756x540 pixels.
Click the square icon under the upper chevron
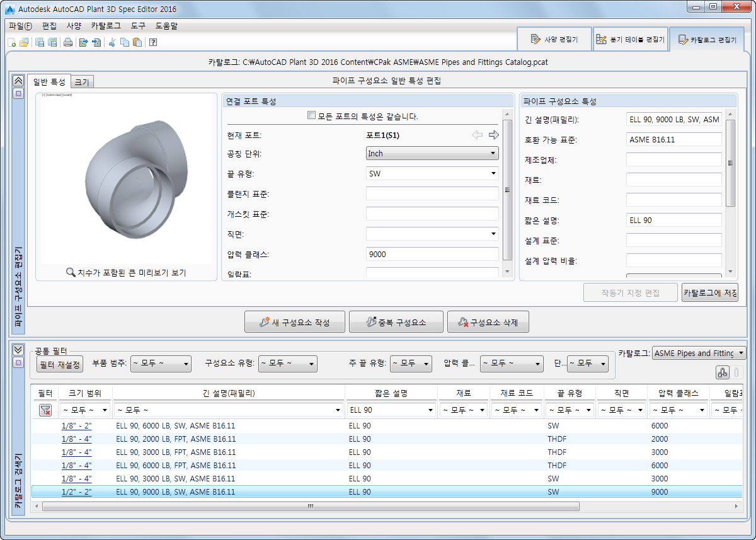coord(18,93)
